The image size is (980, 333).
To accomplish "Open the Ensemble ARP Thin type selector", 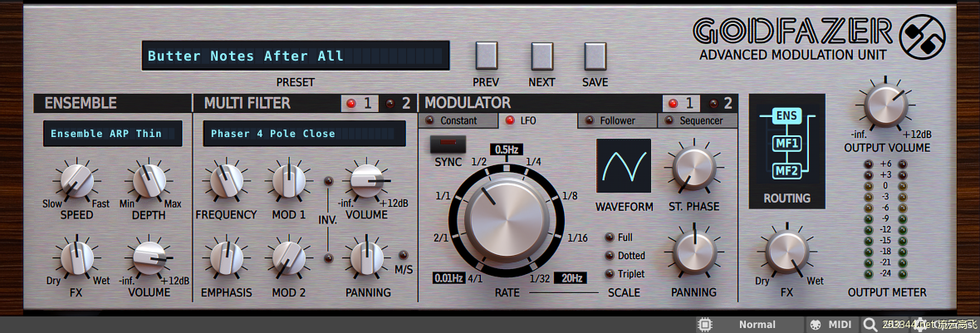I will click(x=112, y=134).
